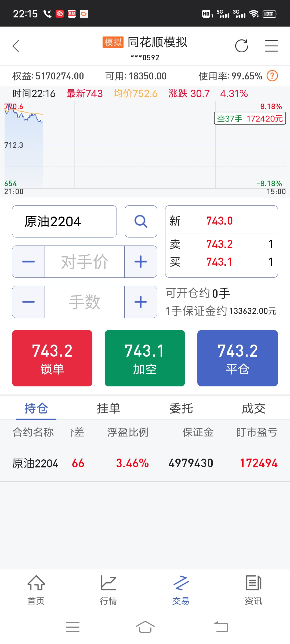Screen dimensions: 290x644
Task: Refresh the simulated trading account
Action: pyautogui.click(x=242, y=46)
